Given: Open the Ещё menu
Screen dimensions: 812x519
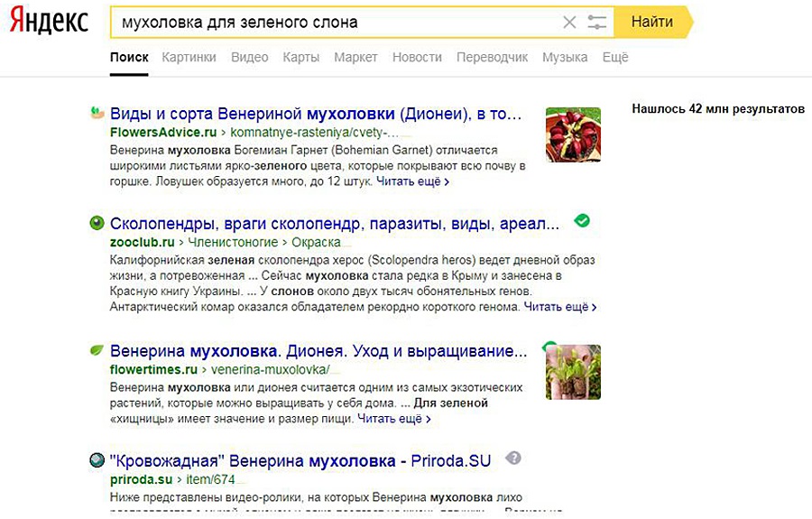Looking at the screenshot, I should click(x=614, y=57).
